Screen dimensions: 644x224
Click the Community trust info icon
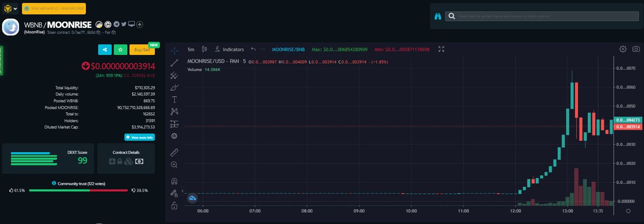pyautogui.click(x=54, y=183)
